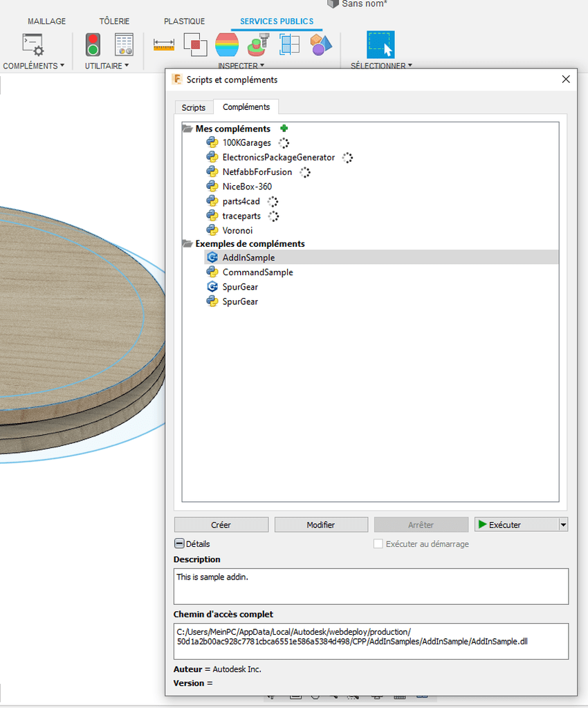Collapse the Détails section
The height and width of the screenshot is (708, 588).
(179, 543)
